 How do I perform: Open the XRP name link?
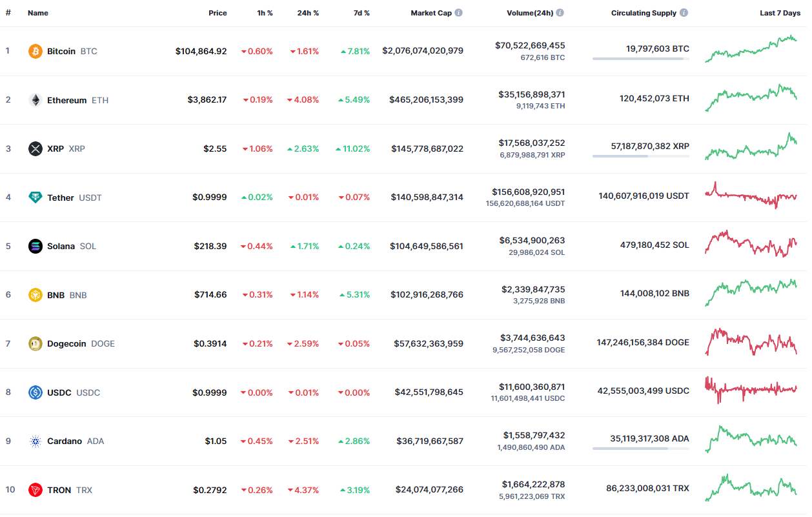pos(66,148)
